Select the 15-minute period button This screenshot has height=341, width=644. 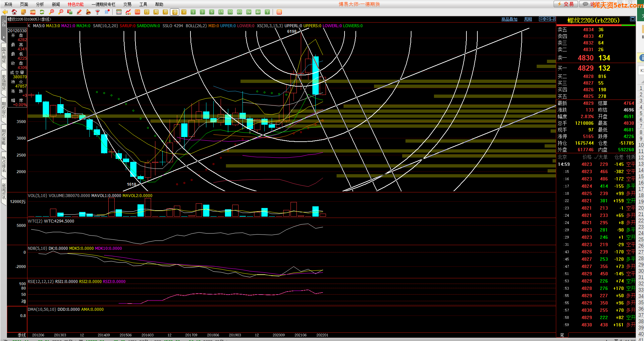[221, 12]
